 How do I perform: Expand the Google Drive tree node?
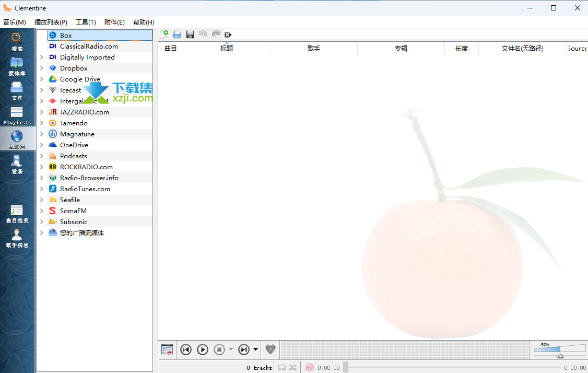42,79
